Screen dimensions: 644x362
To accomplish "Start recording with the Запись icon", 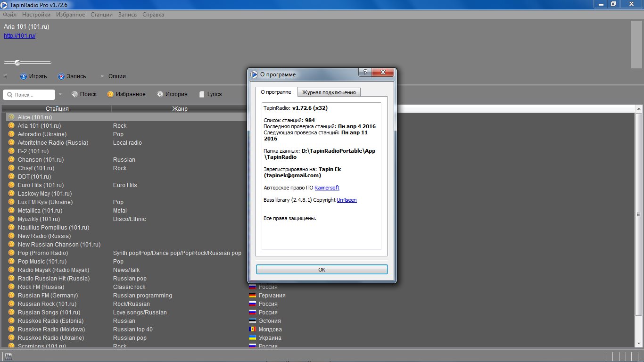I will click(x=61, y=76).
